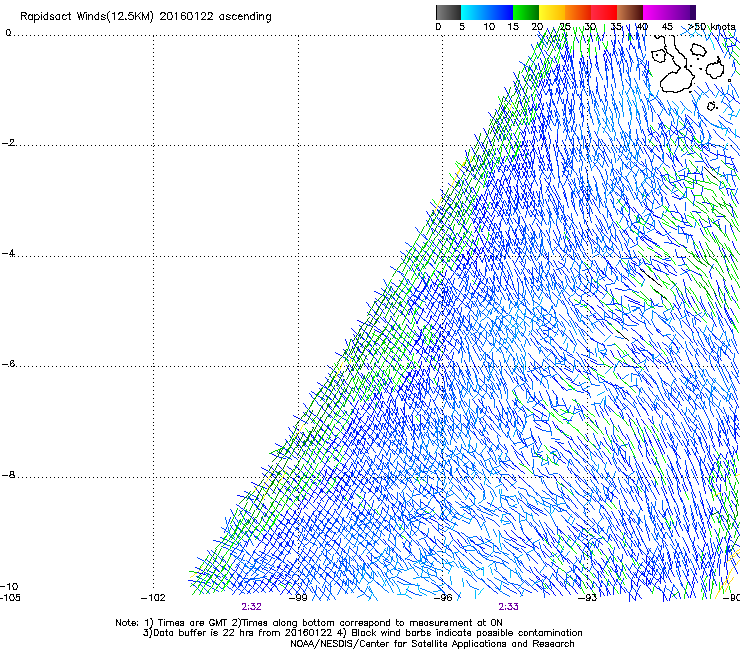Click the ">50 knots" legend label
The width and height of the screenshot is (740, 650).
point(712,27)
